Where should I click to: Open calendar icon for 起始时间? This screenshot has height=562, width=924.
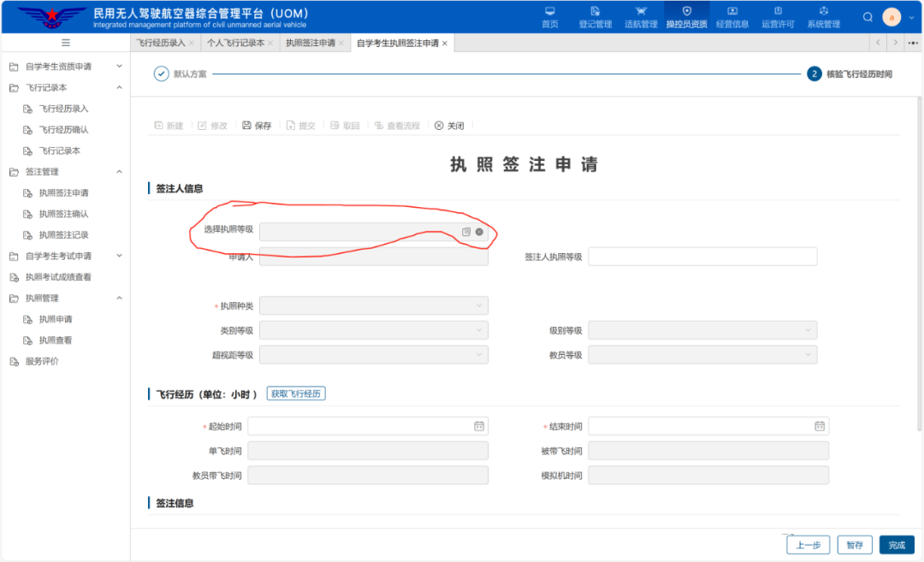coord(479,426)
